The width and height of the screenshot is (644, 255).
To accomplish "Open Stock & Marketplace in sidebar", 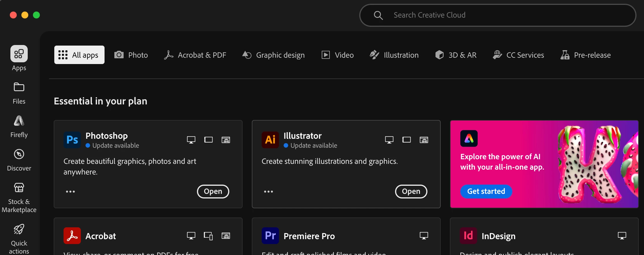I will [x=19, y=198].
